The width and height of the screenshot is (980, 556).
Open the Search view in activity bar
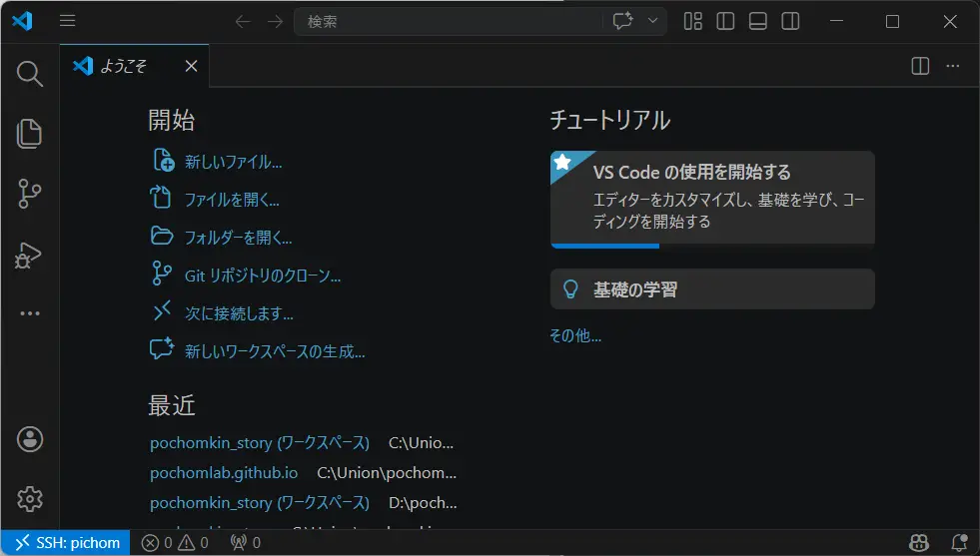(29, 74)
